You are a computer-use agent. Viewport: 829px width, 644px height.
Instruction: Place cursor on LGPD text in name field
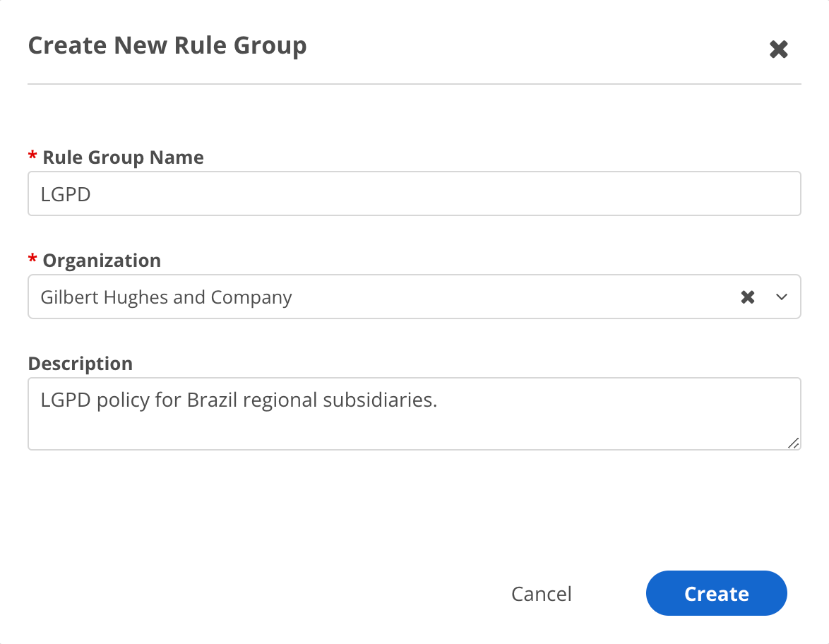(x=66, y=194)
